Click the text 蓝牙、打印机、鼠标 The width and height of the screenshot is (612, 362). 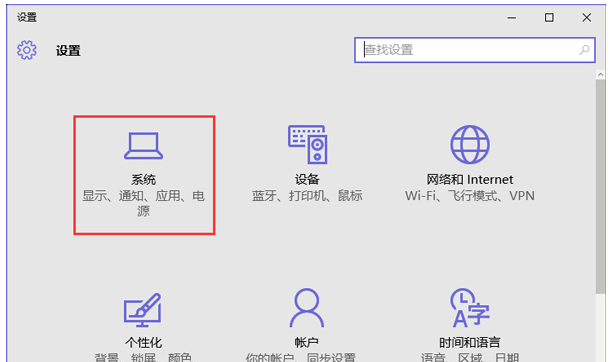[x=307, y=196]
